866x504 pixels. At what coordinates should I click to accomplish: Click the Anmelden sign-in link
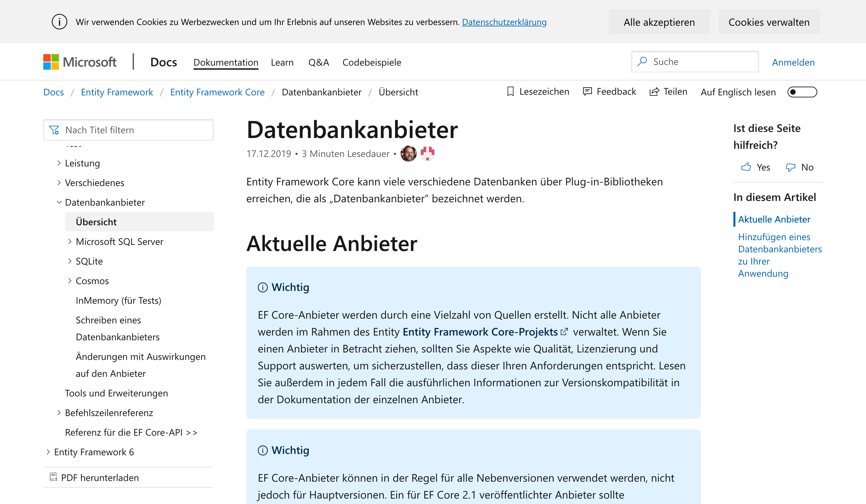(x=793, y=62)
